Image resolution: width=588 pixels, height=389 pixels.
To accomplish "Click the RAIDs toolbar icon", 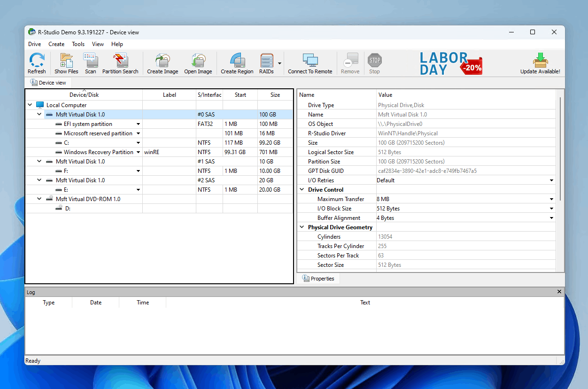I will point(266,63).
